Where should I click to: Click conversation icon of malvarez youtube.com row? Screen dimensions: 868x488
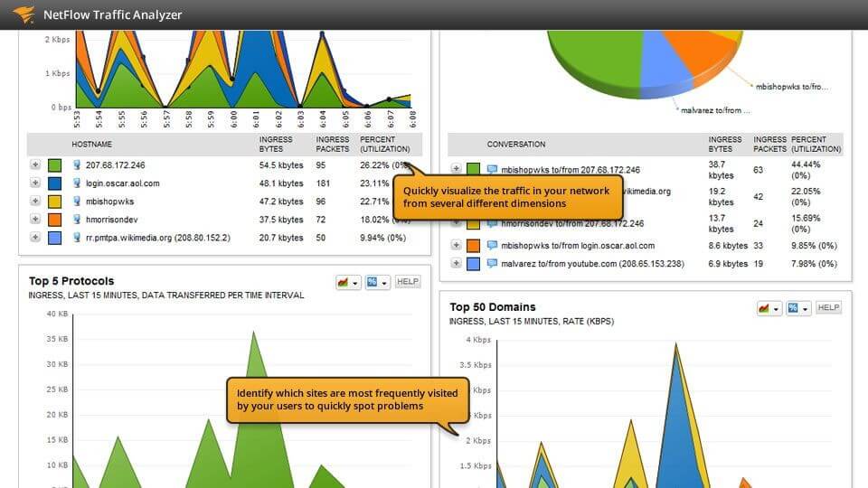click(x=492, y=263)
